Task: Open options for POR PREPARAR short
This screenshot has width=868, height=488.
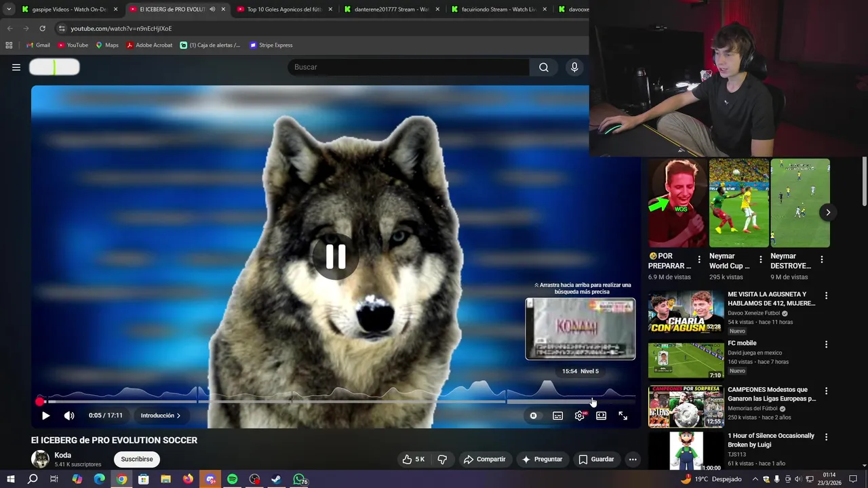Action: tap(699, 260)
